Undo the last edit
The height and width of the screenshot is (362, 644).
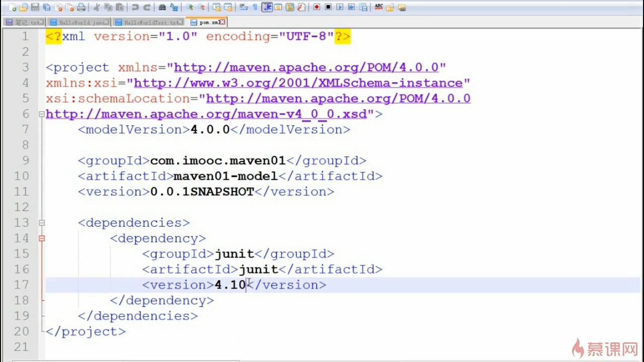[135, 7]
